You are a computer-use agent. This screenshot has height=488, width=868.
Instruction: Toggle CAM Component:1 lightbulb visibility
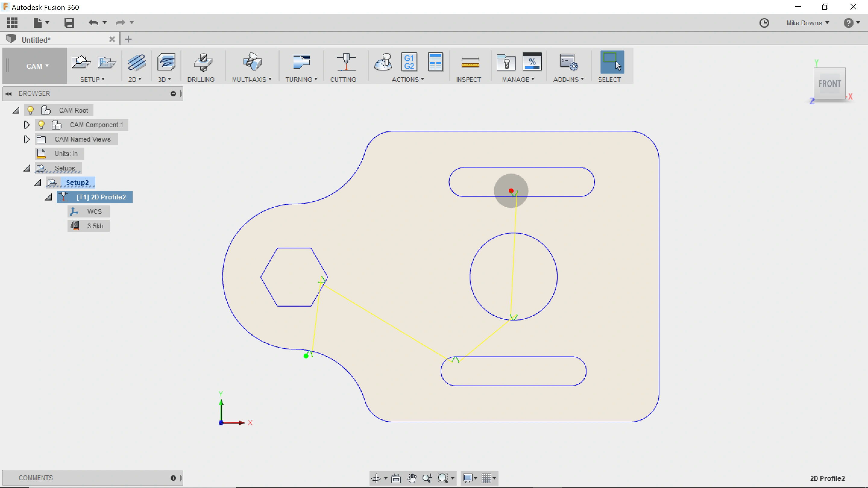(41, 125)
